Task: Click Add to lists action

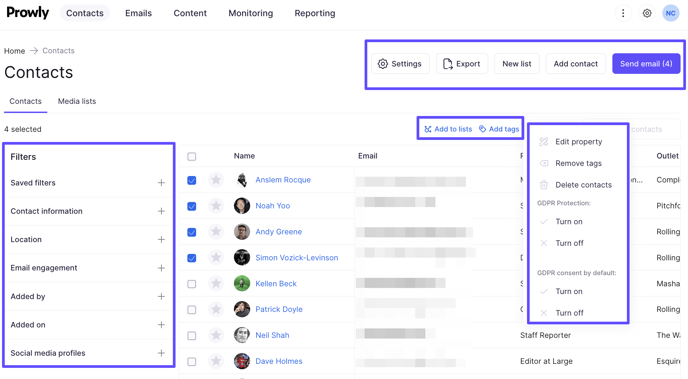Action: 448,129
